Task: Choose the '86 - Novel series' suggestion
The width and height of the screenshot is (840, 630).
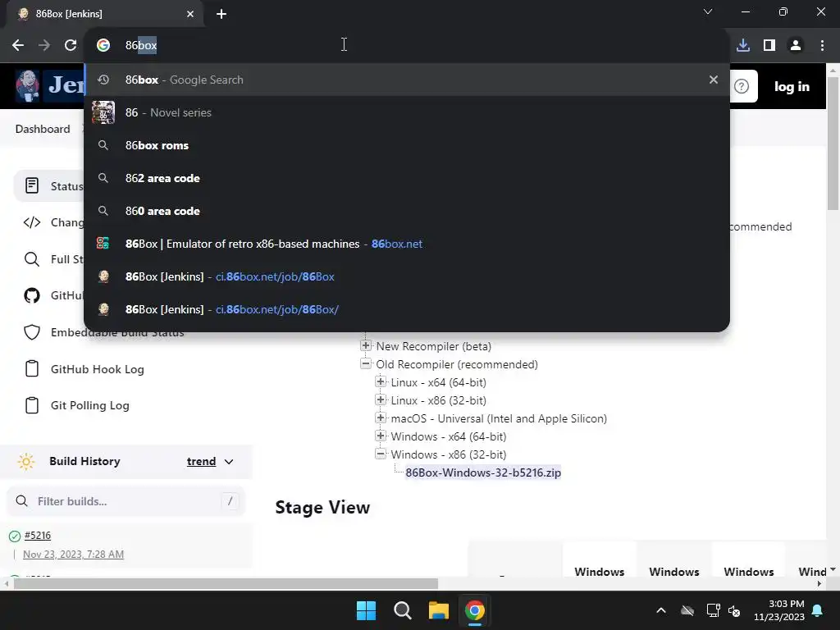Action: (x=407, y=112)
